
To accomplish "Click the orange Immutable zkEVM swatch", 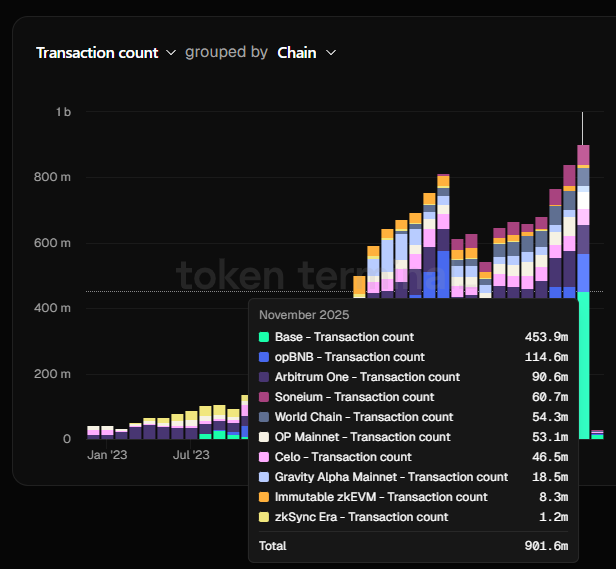I will (x=264, y=497).
